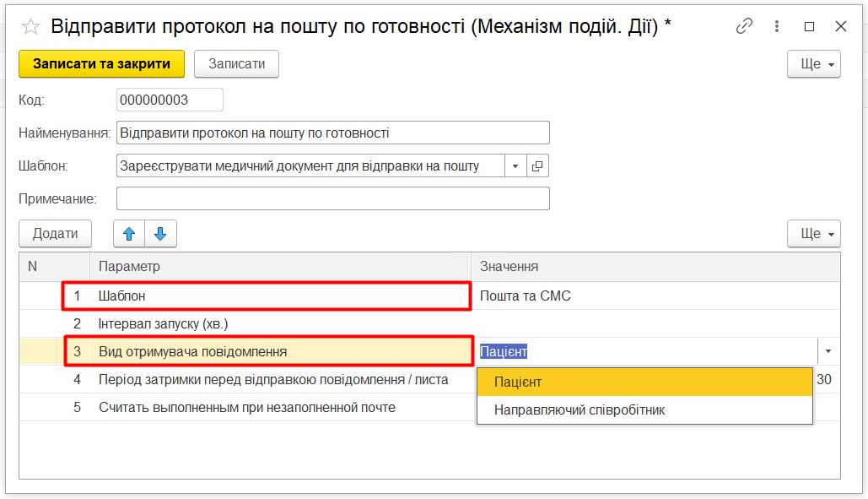
Task: Open the Ще menu above the table
Action: (813, 234)
